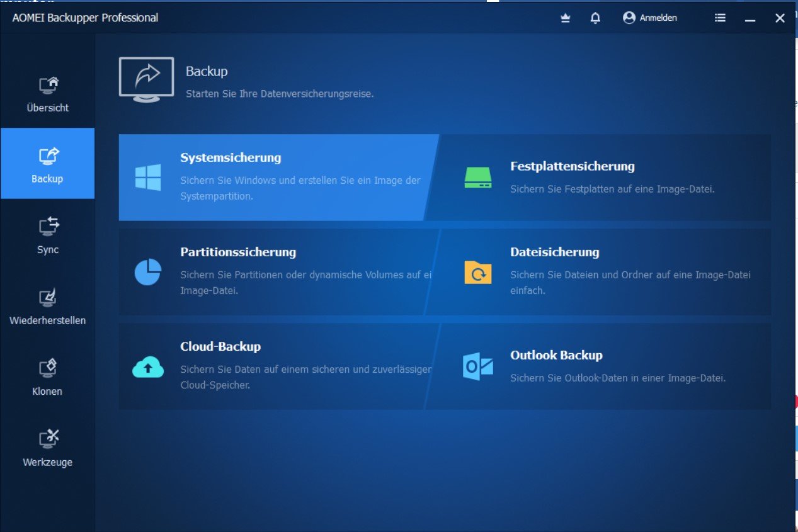Open the hamburger menu in title bar

coord(720,18)
